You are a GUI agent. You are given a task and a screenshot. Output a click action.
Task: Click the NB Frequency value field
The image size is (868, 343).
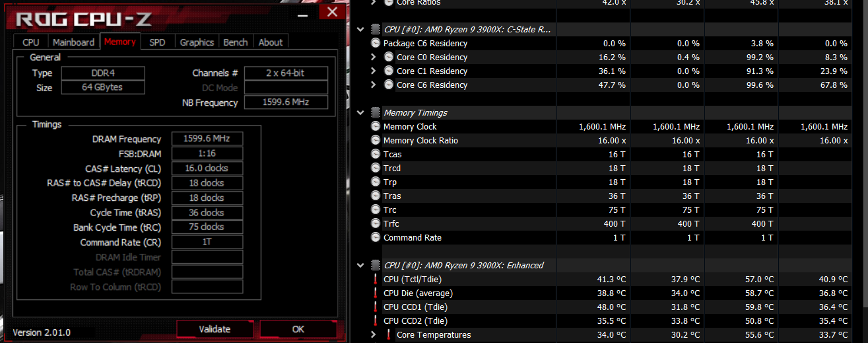point(286,102)
